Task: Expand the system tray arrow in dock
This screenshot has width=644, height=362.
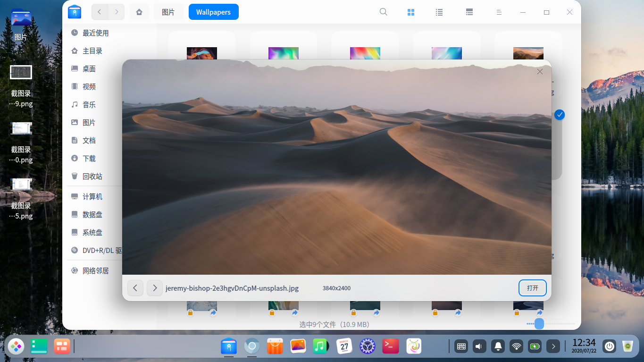Action: pyautogui.click(x=553, y=346)
